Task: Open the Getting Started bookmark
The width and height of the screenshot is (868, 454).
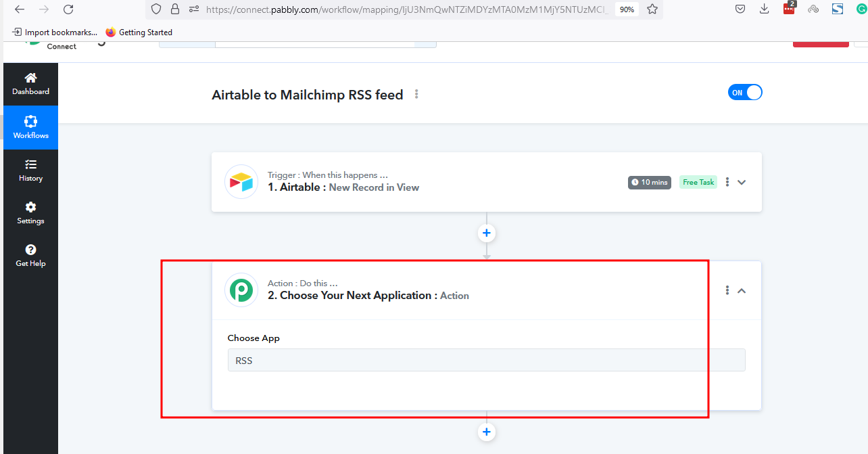Action: coord(139,32)
